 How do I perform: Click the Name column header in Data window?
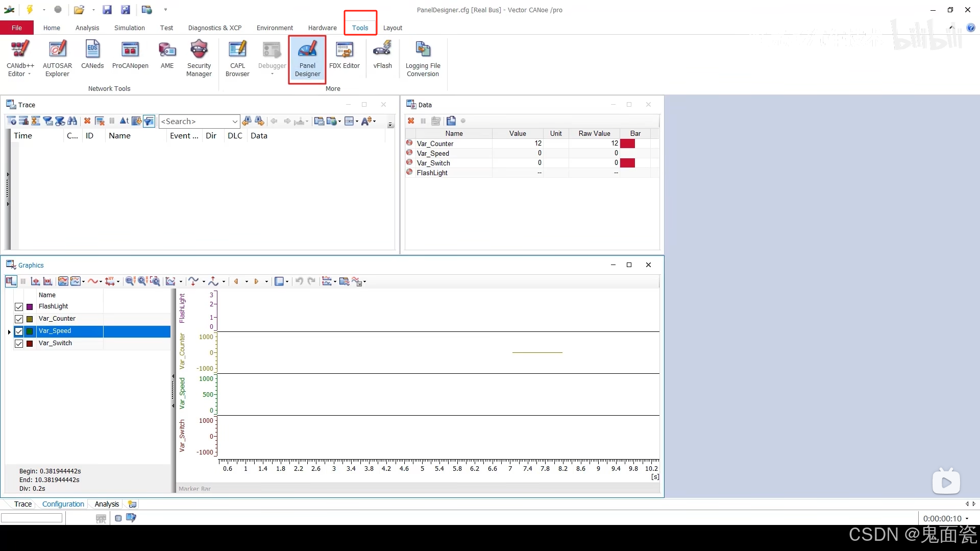454,133
